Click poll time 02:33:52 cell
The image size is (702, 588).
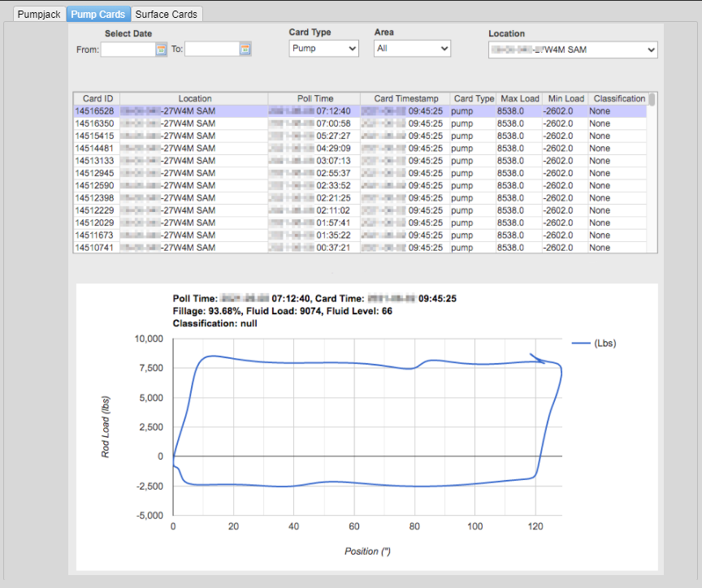[314, 186]
